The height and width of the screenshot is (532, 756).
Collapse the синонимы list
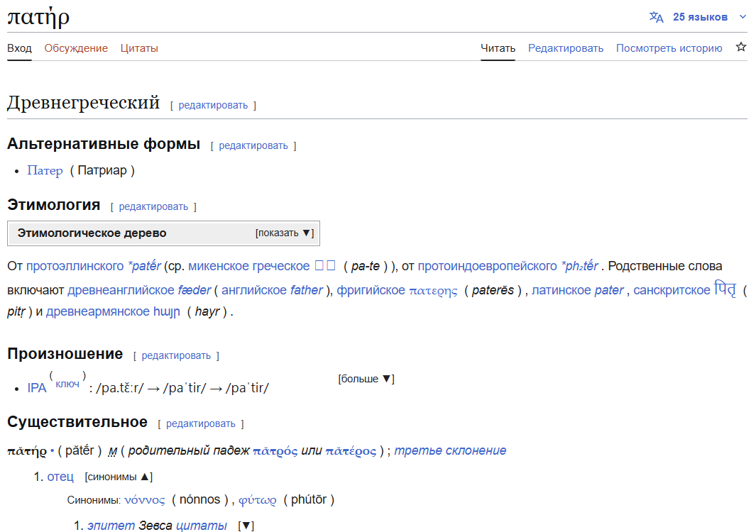[x=119, y=477]
